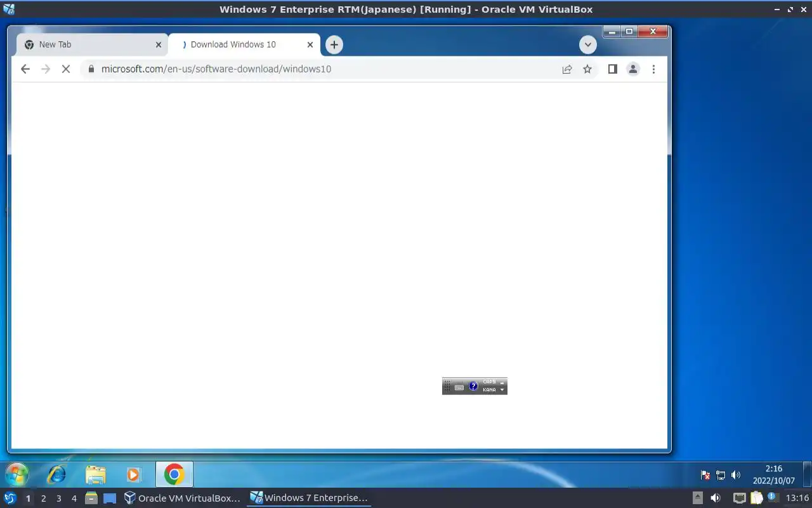The image size is (812, 508).
Task: Minimize the VirtualBox window
Action: [778, 10]
